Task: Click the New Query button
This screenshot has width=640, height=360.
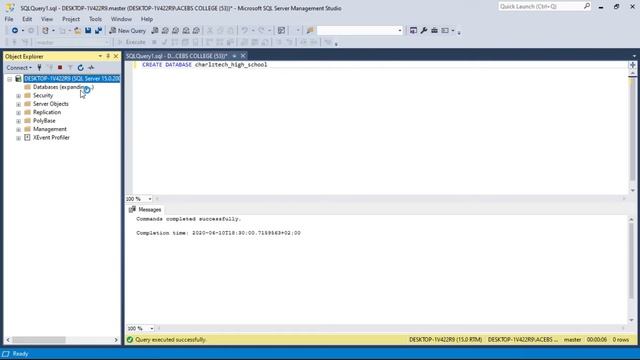Action: point(128,31)
